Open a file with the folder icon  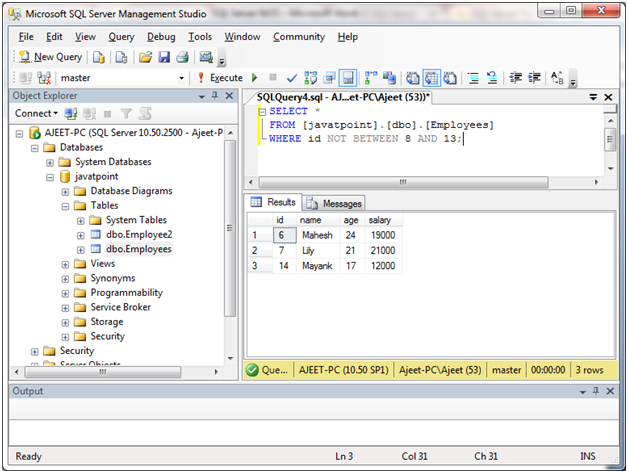(145, 57)
